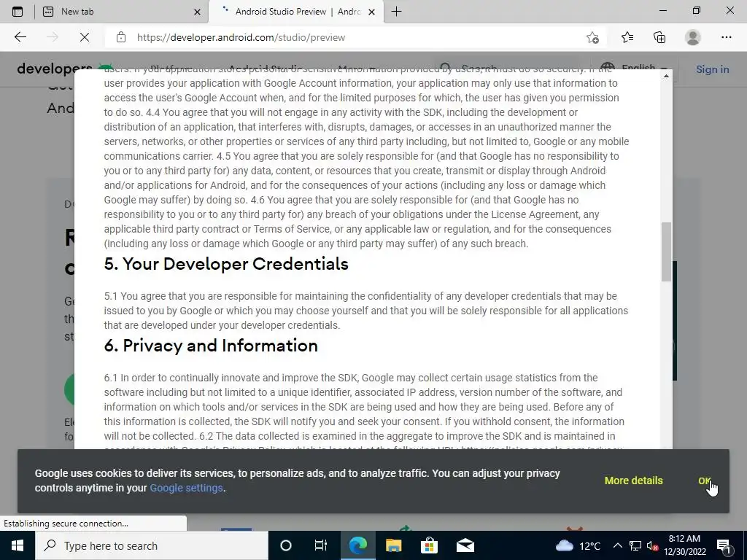Image resolution: width=747 pixels, height=560 pixels.
Task: Click the muted volume icon
Action: pyautogui.click(x=653, y=545)
